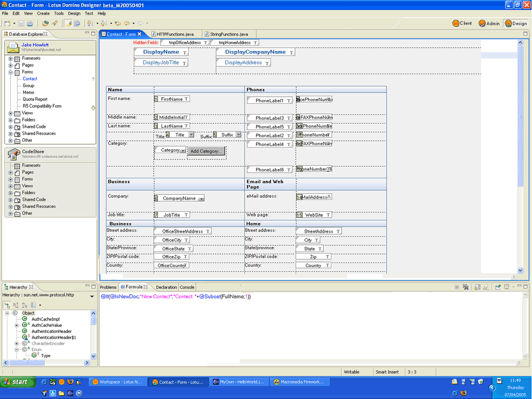Close the Contact - Form tab
Viewport: 532px width, 399px height.
click(139, 34)
